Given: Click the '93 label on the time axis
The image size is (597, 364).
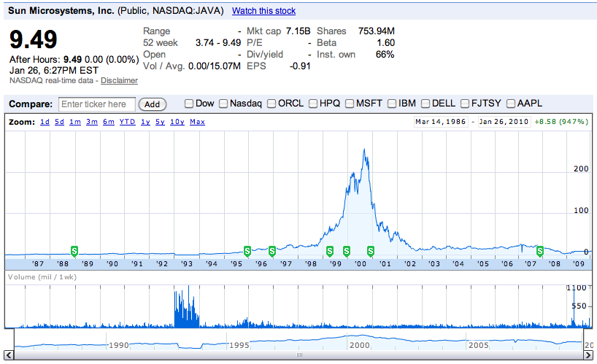Looking at the screenshot, I should pos(187,263).
